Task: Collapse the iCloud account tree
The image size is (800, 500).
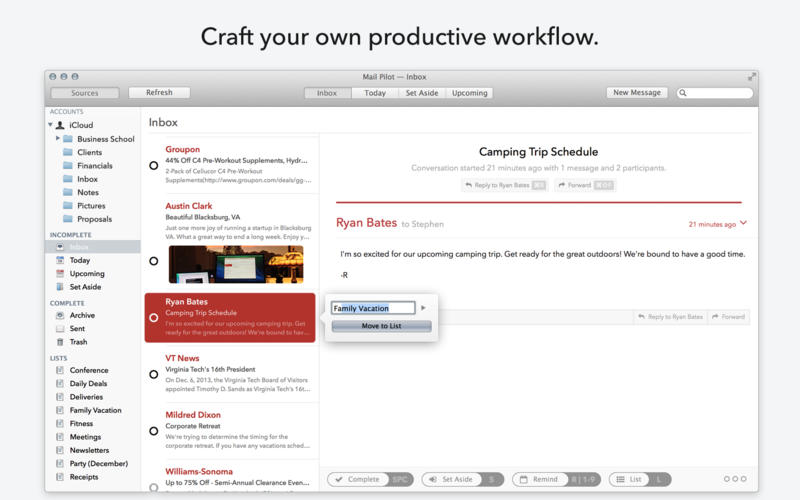Action: 51,124
